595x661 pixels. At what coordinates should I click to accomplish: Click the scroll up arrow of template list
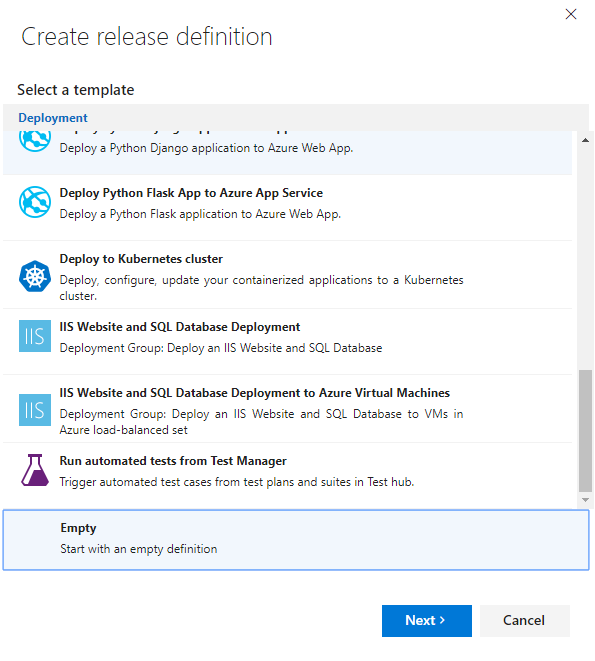(x=585, y=140)
